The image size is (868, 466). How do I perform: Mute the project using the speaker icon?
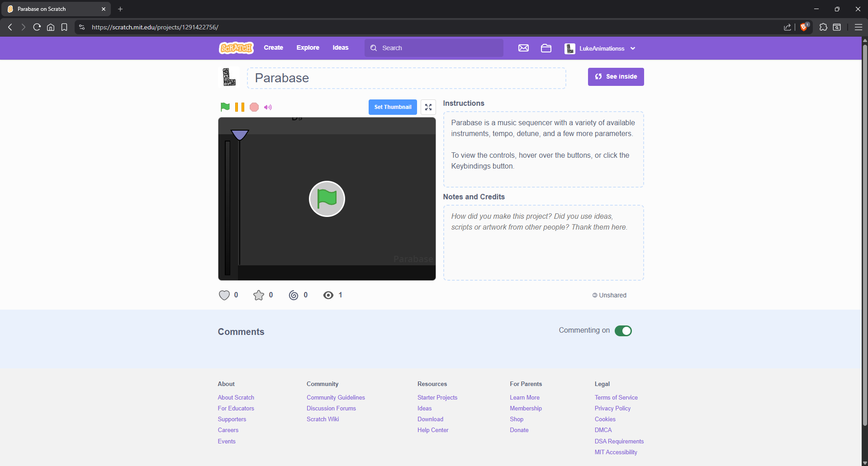tap(268, 107)
